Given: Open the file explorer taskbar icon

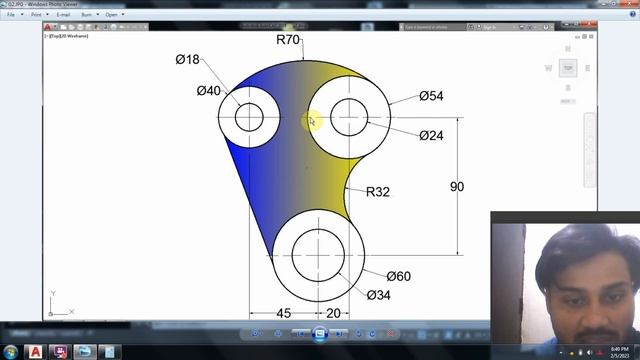Looking at the screenshot, I should point(84,352).
